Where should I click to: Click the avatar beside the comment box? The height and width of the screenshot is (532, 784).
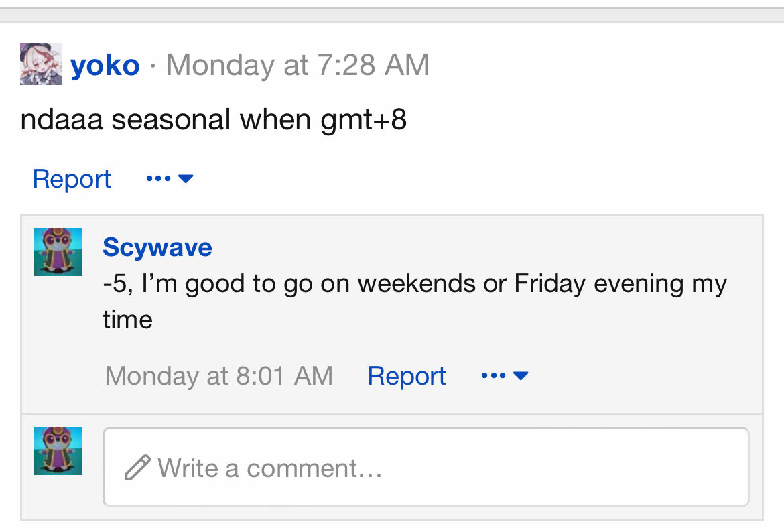[58, 451]
